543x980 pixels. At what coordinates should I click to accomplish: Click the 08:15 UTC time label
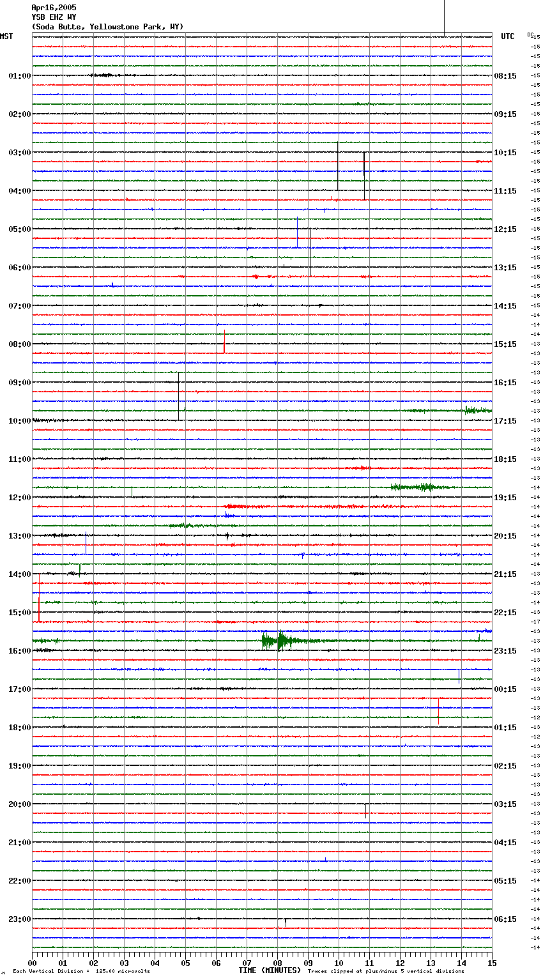click(505, 76)
